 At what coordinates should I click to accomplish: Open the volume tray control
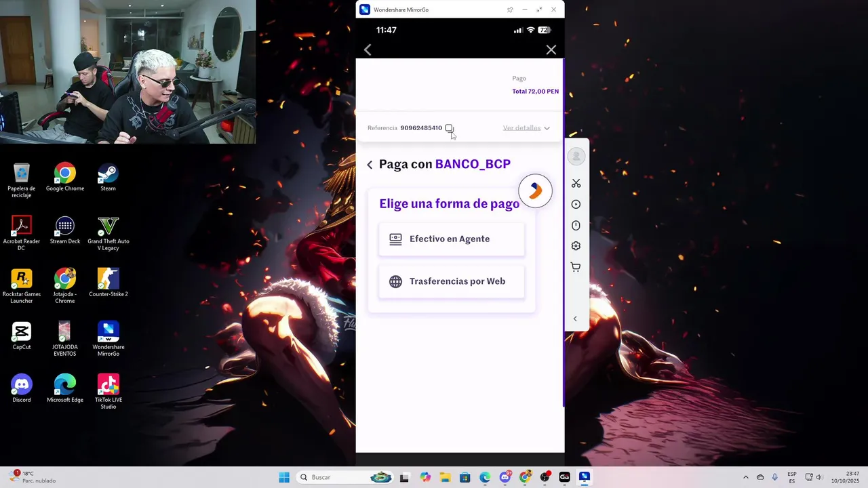click(x=818, y=477)
